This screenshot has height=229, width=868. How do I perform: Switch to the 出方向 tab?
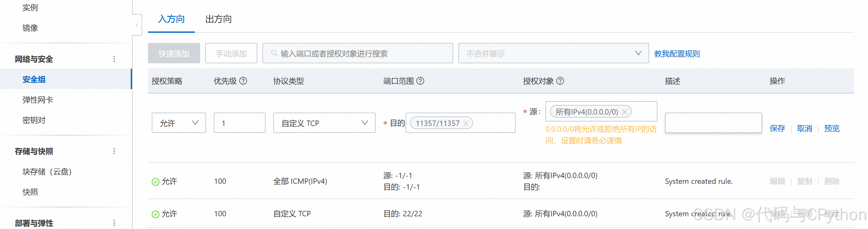coord(218,19)
